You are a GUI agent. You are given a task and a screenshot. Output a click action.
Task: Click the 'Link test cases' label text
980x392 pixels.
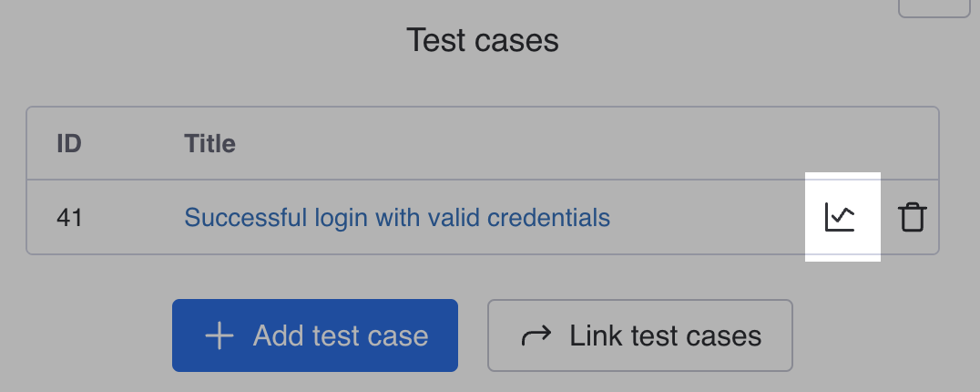coord(665,335)
